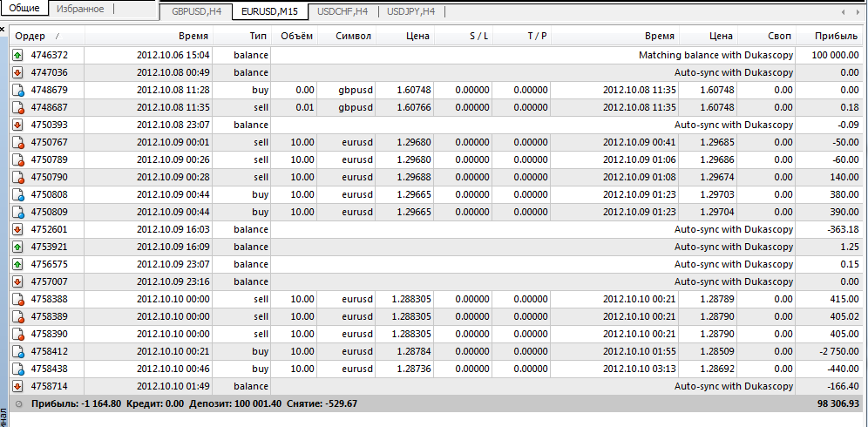Click the withdrawal icon of order 4758714
Screen dimensions: 868x427
[x=18, y=387]
